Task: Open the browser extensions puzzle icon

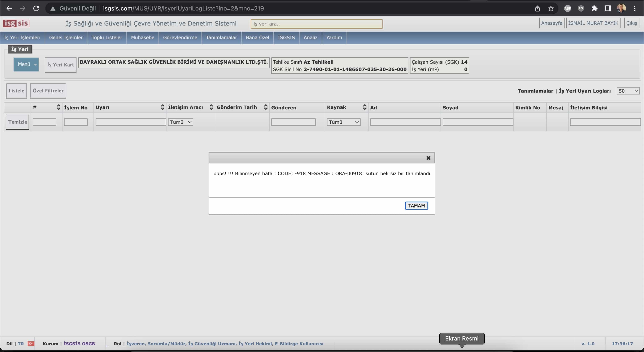Action: (594, 9)
